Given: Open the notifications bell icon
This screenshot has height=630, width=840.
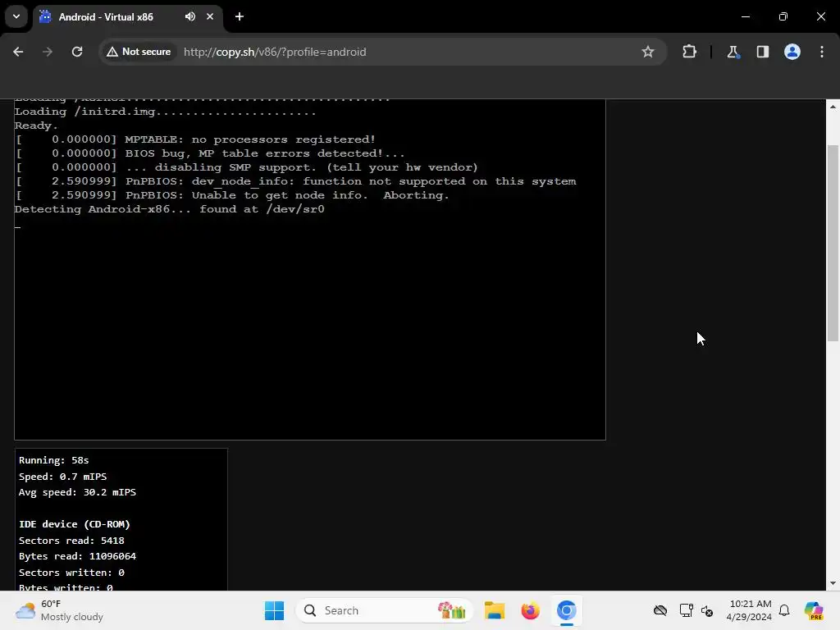Looking at the screenshot, I should pyautogui.click(x=784, y=610).
